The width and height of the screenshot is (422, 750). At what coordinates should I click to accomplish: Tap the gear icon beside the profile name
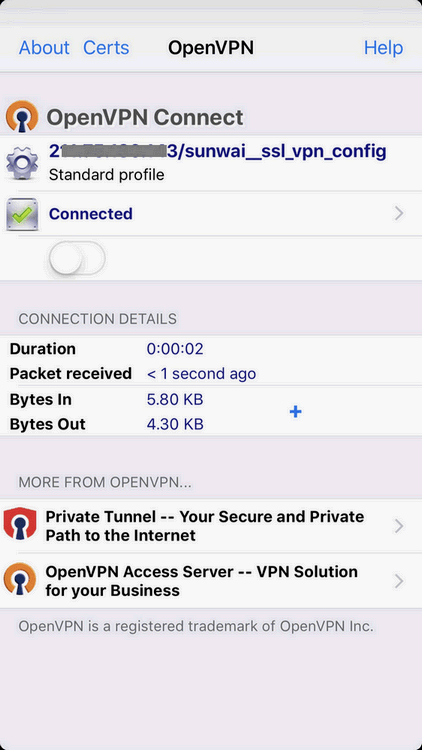coord(22,163)
